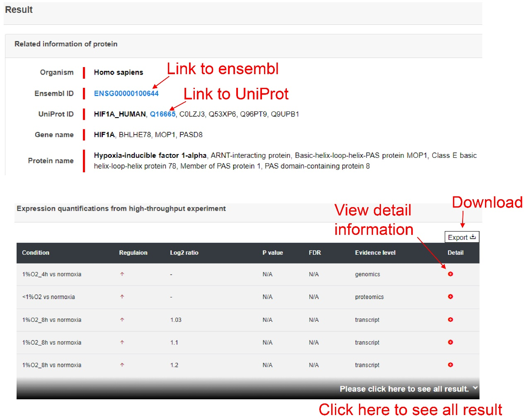Click the HIF1A_HUMAN UniProt entry name

click(x=120, y=114)
